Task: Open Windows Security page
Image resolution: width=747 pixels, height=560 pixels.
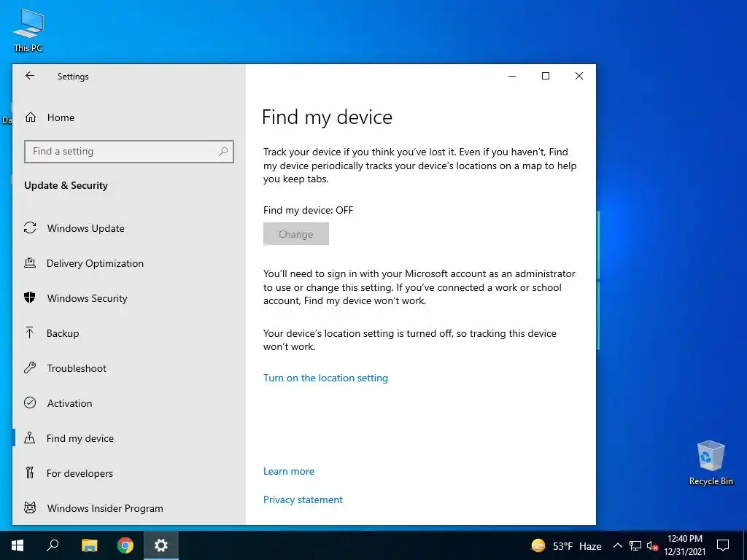Action: [128, 298]
